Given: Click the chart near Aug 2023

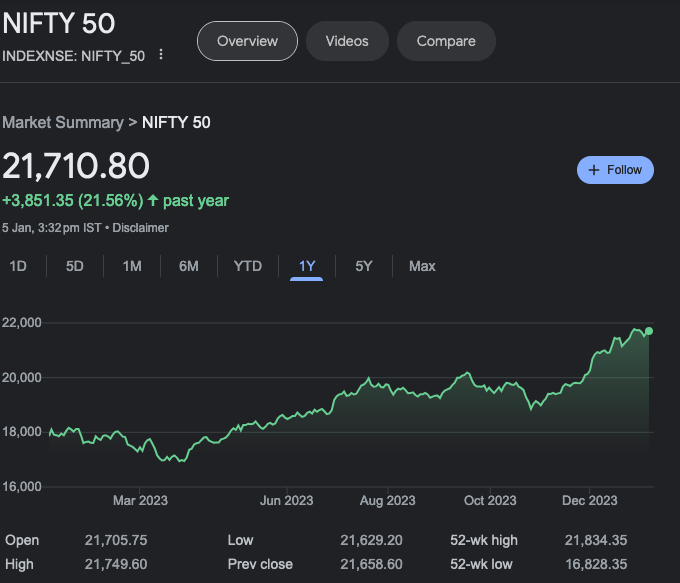Looking at the screenshot, I should [x=387, y=388].
